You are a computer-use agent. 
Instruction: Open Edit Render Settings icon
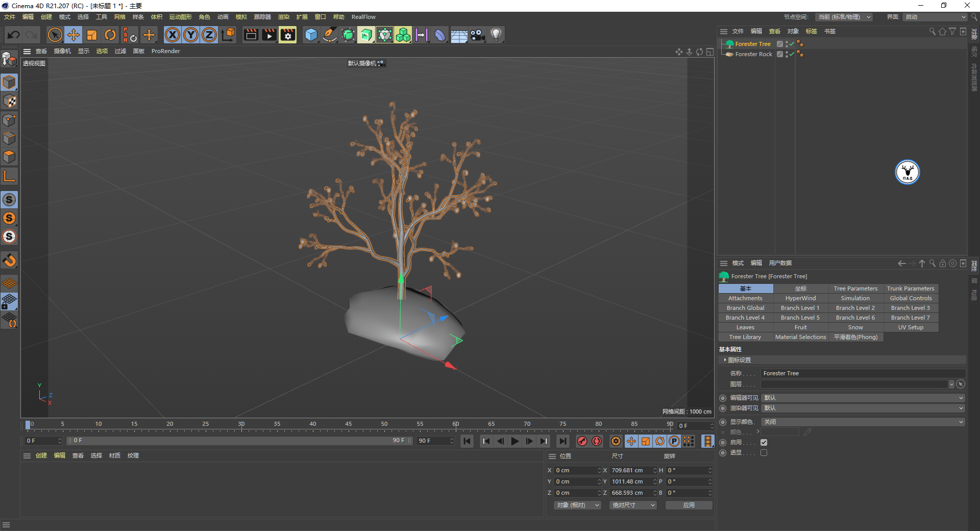pyautogui.click(x=288, y=35)
